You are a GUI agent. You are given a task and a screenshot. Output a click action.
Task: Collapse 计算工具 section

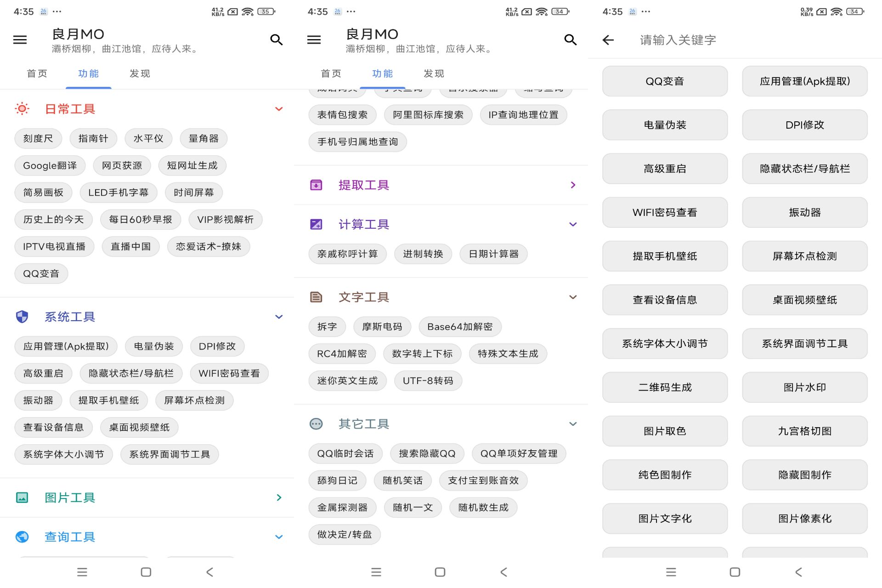pos(571,225)
